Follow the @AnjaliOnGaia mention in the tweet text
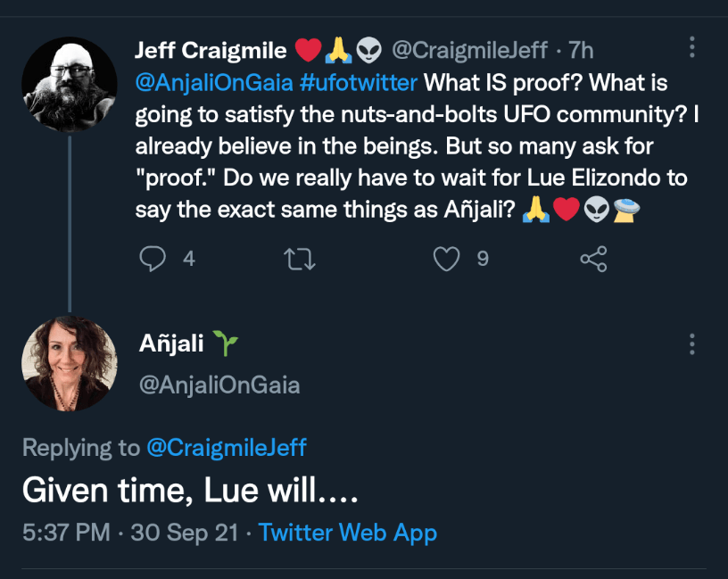728x579 pixels. [212, 83]
